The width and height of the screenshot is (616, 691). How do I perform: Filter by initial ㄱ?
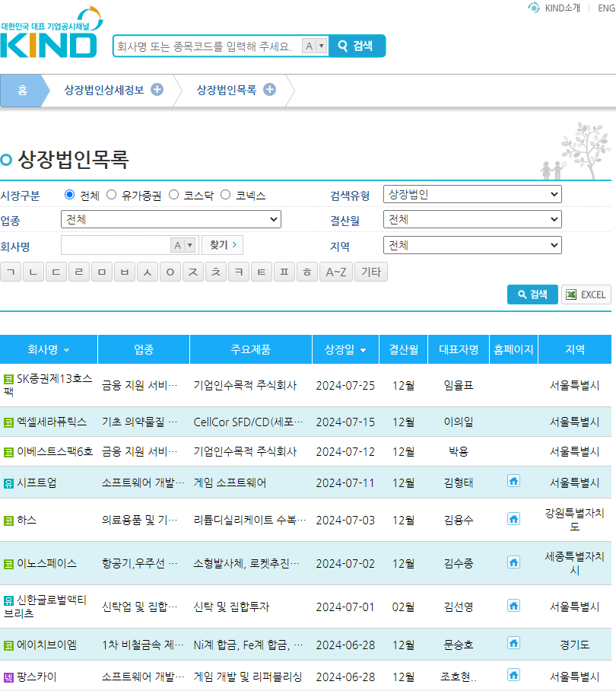(11, 272)
